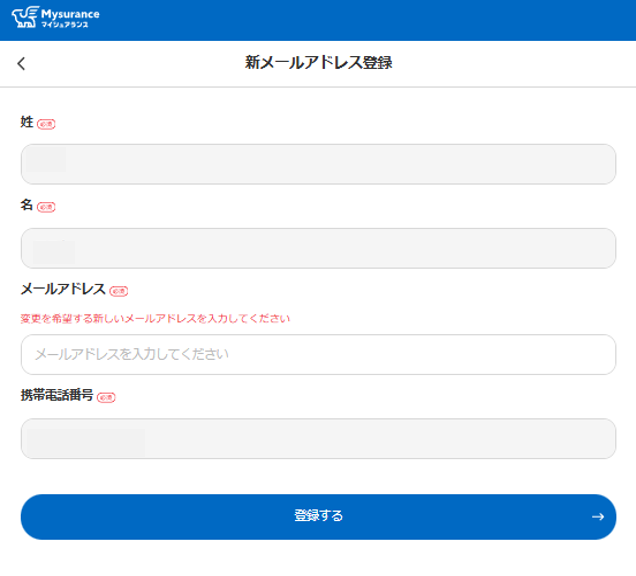This screenshot has width=636, height=576.
Task: Click the red new-email instruction text
Action: [x=155, y=319]
